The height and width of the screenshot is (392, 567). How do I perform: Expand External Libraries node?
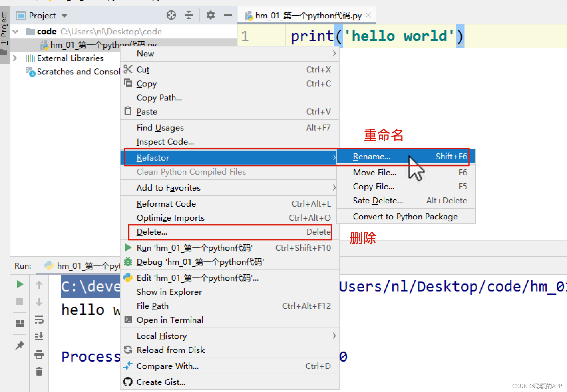(x=15, y=58)
